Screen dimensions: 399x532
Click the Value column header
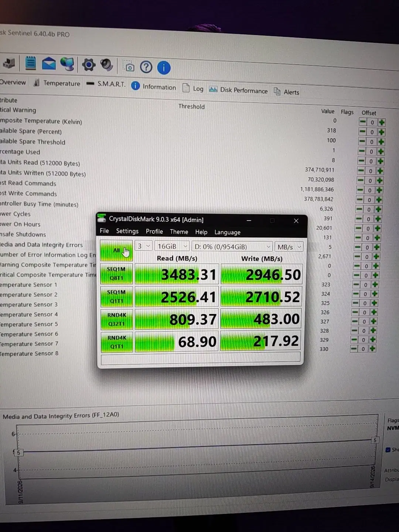coord(328,111)
